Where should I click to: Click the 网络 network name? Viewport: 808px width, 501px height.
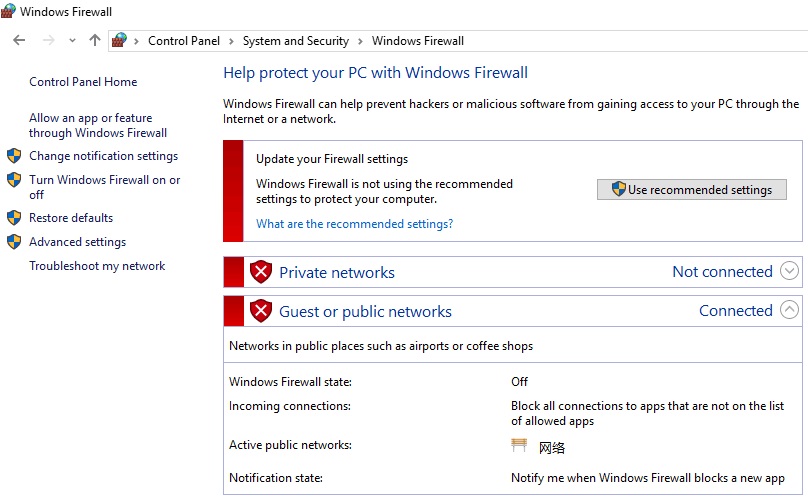(x=552, y=447)
